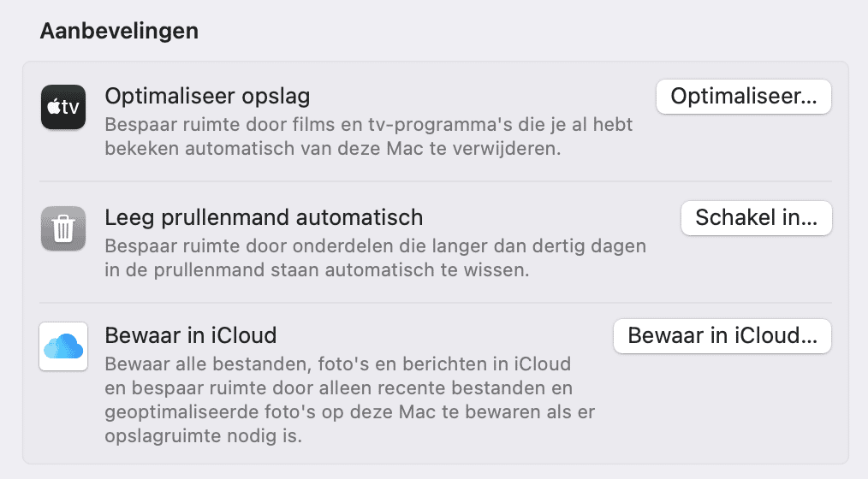Image resolution: width=868 pixels, height=479 pixels.
Task: Click the gray trash can icon
Action: 63,228
